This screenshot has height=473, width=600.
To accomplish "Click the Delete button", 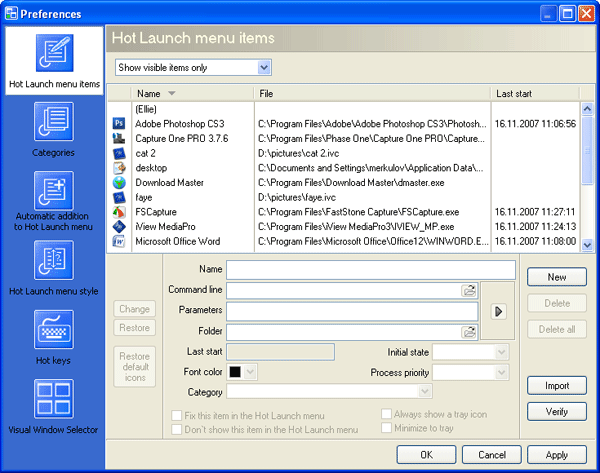I will [x=557, y=303].
